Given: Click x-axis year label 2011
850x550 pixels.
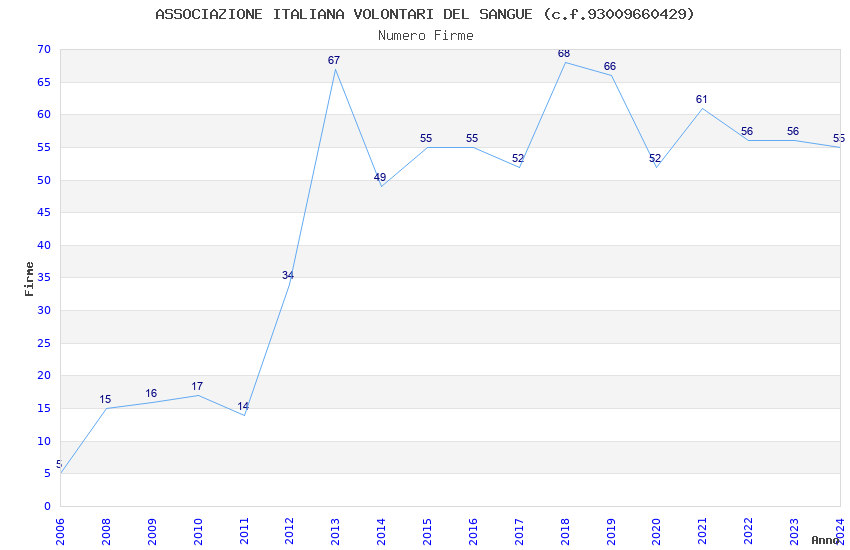Looking at the screenshot, I should pyautogui.click(x=244, y=532).
